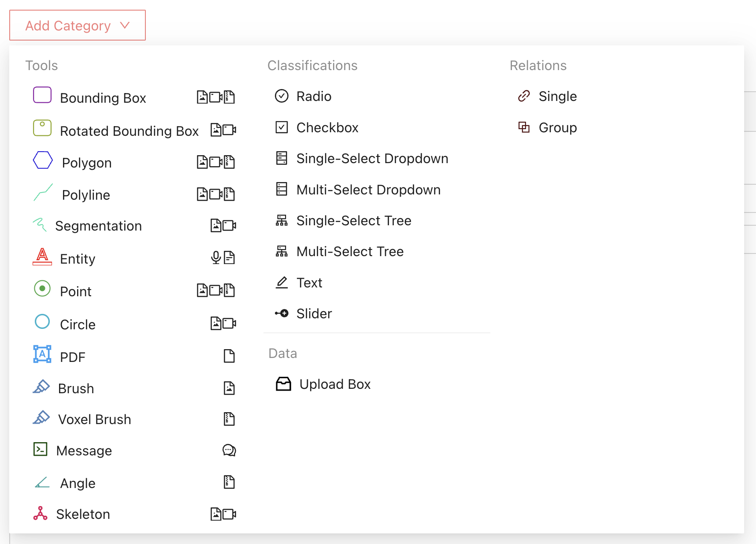756x544 pixels.
Task: Click the Upload Box tray icon
Action: (283, 384)
